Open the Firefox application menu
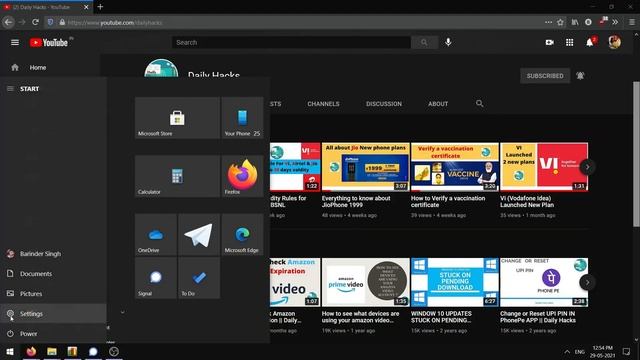The image size is (640, 360). point(632,22)
